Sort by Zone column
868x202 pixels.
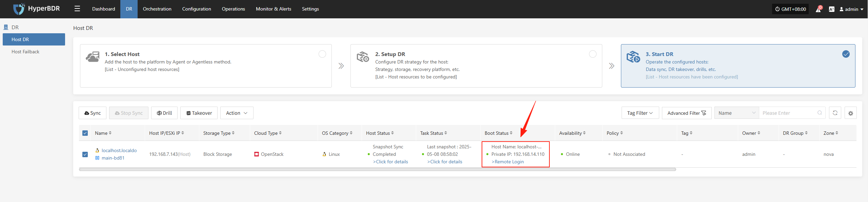[837, 133]
